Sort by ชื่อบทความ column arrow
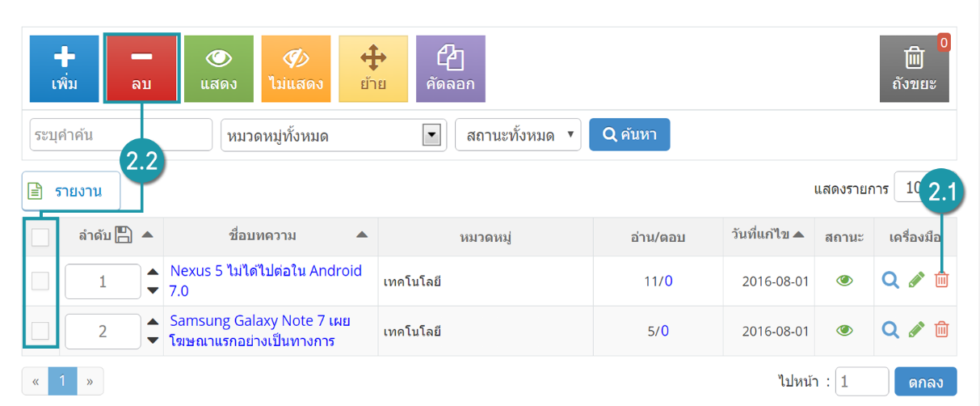The height and width of the screenshot is (406, 980). click(362, 235)
